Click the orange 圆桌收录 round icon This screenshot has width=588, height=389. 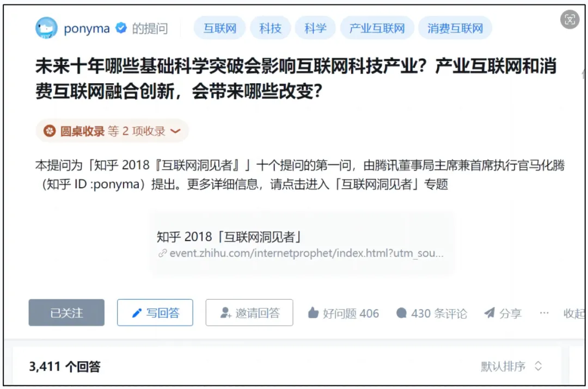[50, 131]
